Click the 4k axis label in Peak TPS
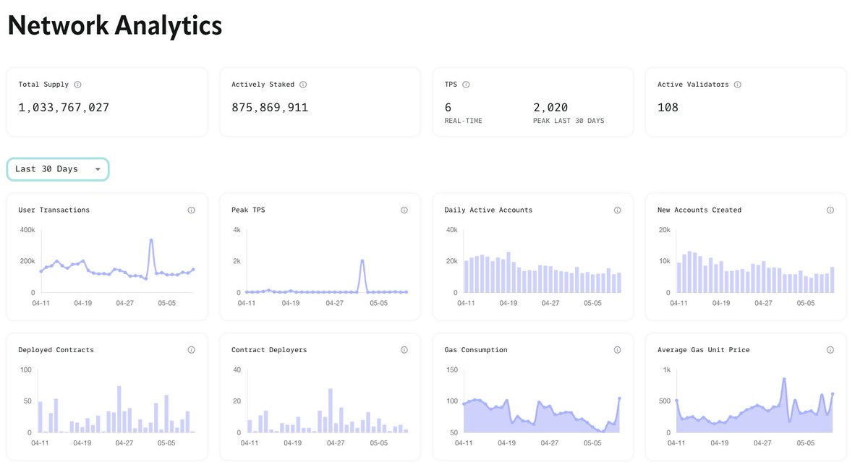The height and width of the screenshot is (470, 868). click(x=237, y=230)
